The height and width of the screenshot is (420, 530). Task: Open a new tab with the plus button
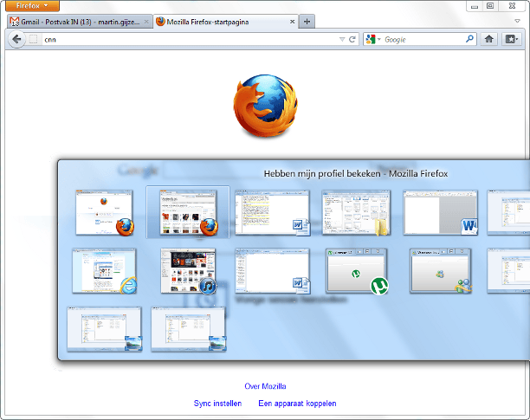click(307, 22)
